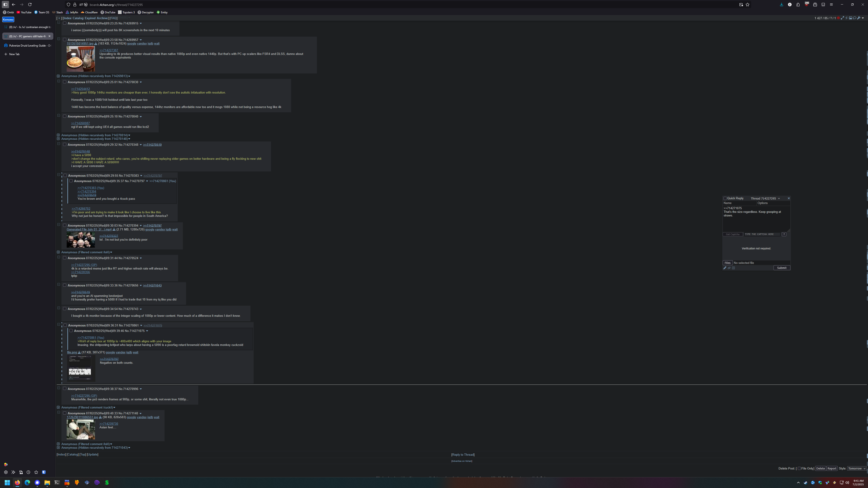Open Thread 714227295 dropdown in Quick Reply
868x488 pixels.
(765, 198)
